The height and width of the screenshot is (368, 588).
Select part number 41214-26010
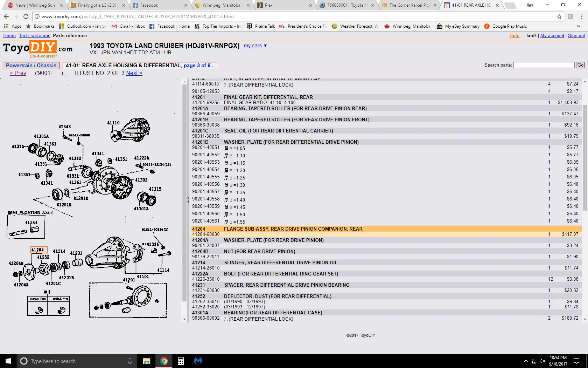[x=206, y=268]
